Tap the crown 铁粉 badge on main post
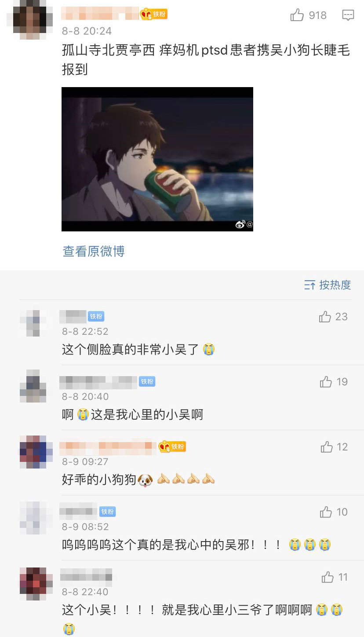 (154, 14)
